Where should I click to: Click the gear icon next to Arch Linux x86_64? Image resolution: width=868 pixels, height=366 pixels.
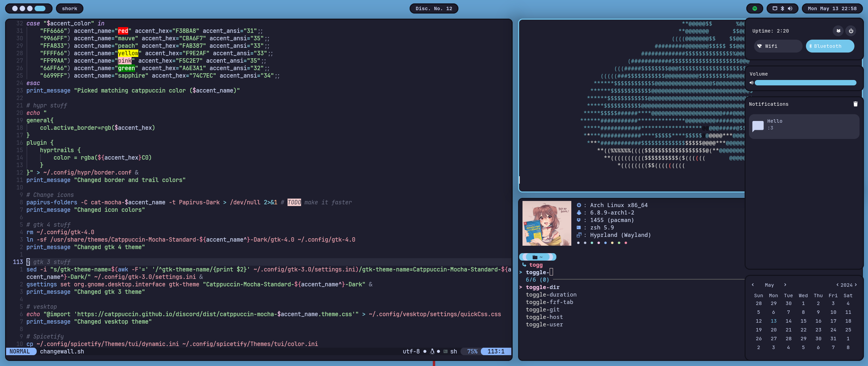(579, 205)
